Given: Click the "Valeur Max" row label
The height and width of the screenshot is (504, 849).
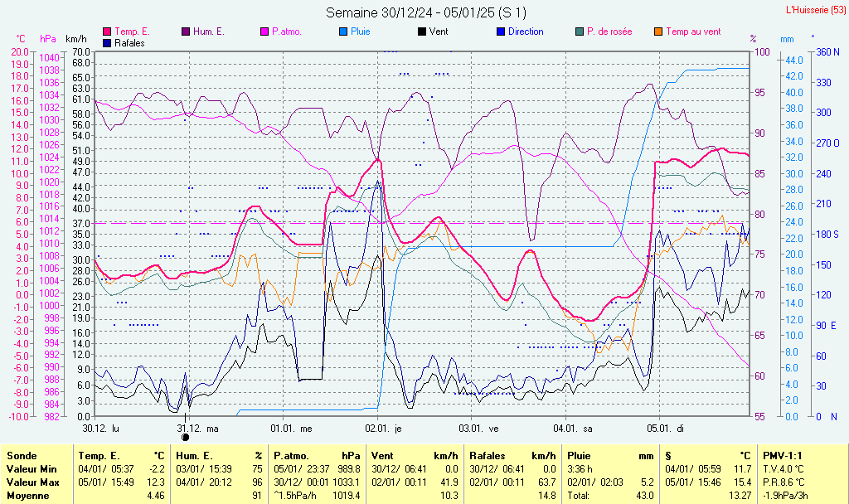Looking at the screenshot, I should point(32,482).
